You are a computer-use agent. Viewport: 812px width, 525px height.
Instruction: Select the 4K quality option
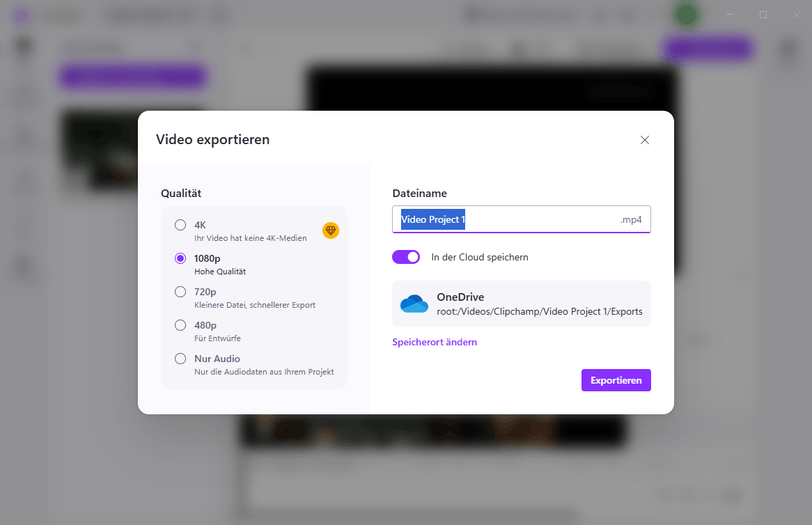tap(180, 225)
